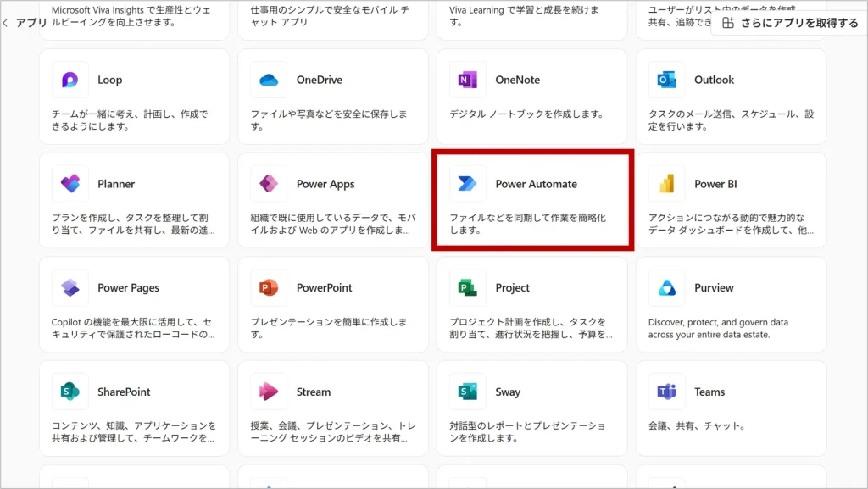Image resolution: width=868 pixels, height=489 pixels.
Task: Click the Planner app icon
Action: [x=70, y=184]
